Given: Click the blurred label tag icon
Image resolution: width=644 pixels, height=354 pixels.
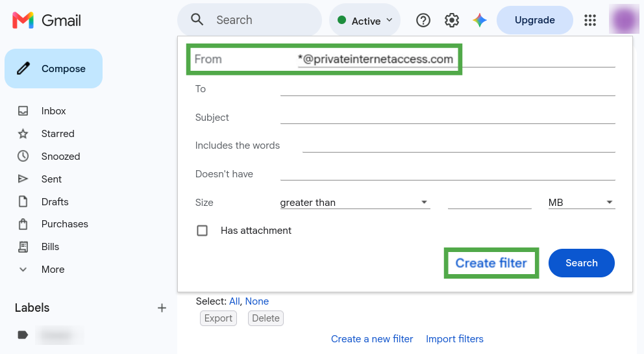Looking at the screenshot, I should coord(23,335).
